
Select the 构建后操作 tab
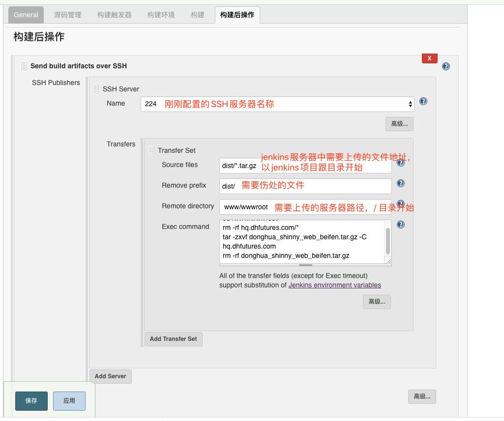(237, 15)
